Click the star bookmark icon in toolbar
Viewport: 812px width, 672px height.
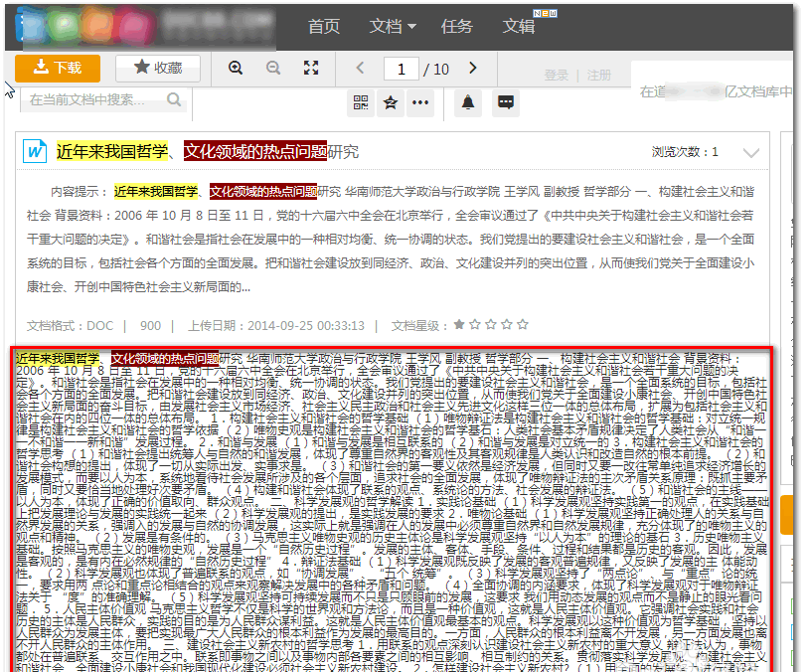click(x=391, y=102)
